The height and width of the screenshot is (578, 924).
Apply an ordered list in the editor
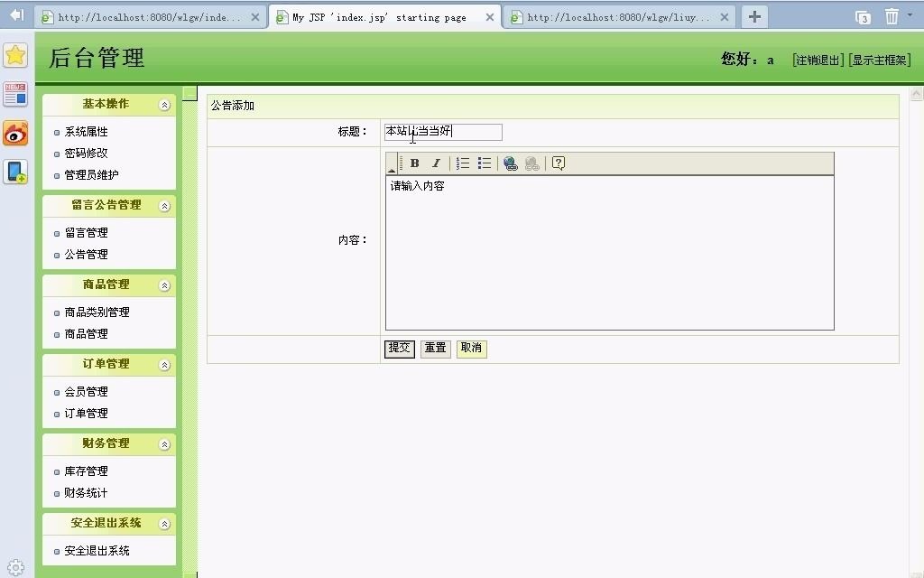[462, 163]
